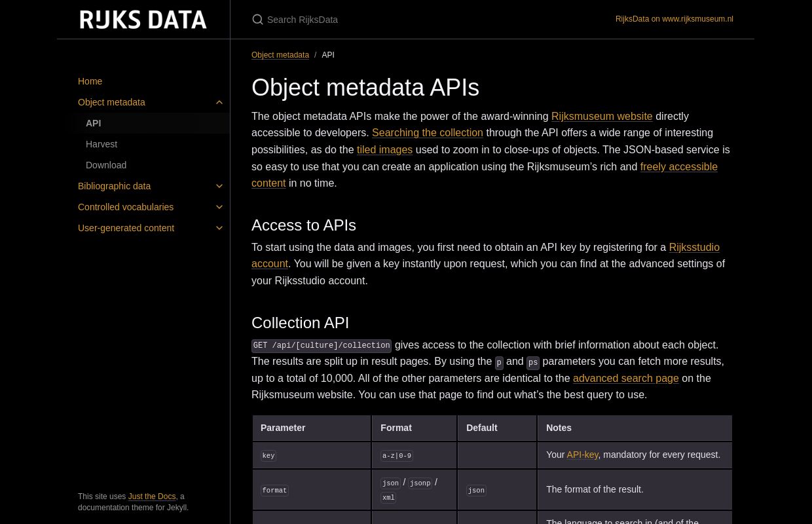Click the Notes column header
812x524 pixels.
pos(635,428)
